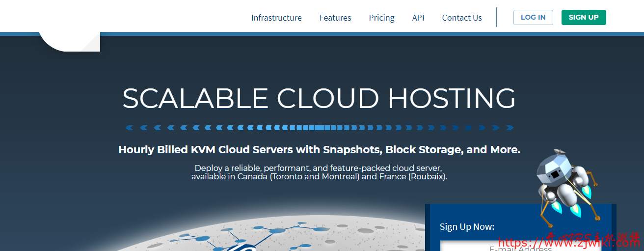Click the site logo in top-left corner
Screen dimensions: 644x251
tap(69, 41)
